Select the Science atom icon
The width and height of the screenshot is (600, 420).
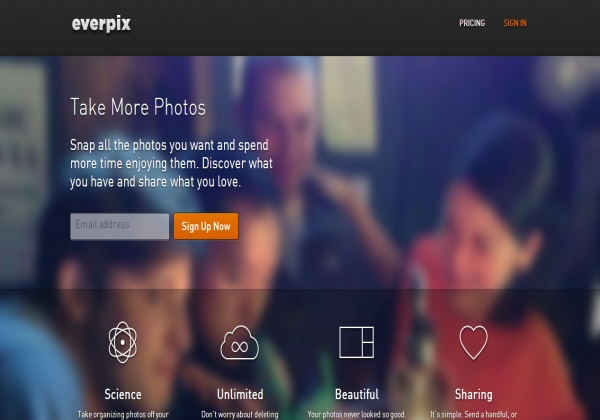tap(122, 342)
